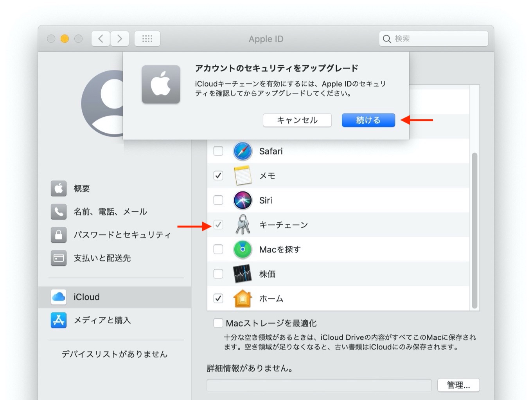Screen dimensions: 532x400
Task: Click the app list vertical scrollbar
Action: pos(474,231)
